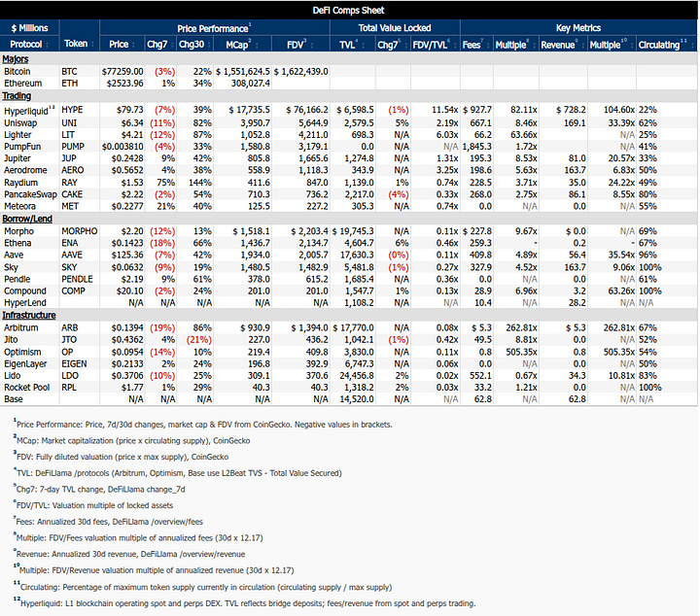
Task: Click the Fees column menu dots
Action: [487, 45]
